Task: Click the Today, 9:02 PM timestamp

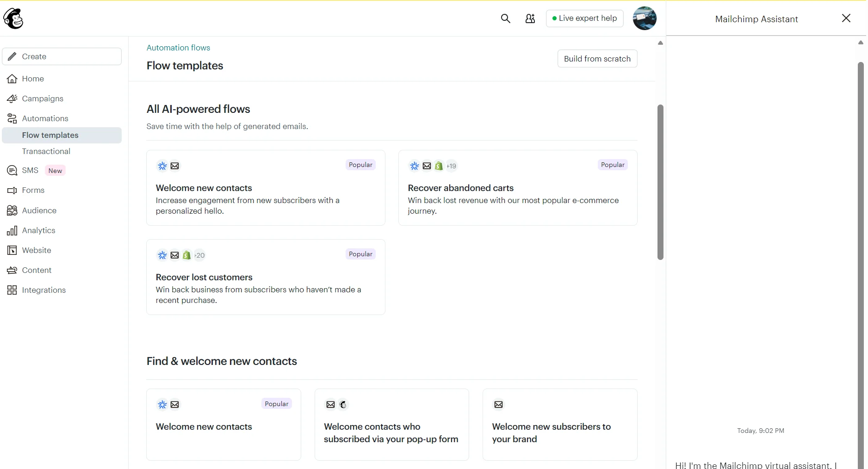Action: [x=761, y=431]
